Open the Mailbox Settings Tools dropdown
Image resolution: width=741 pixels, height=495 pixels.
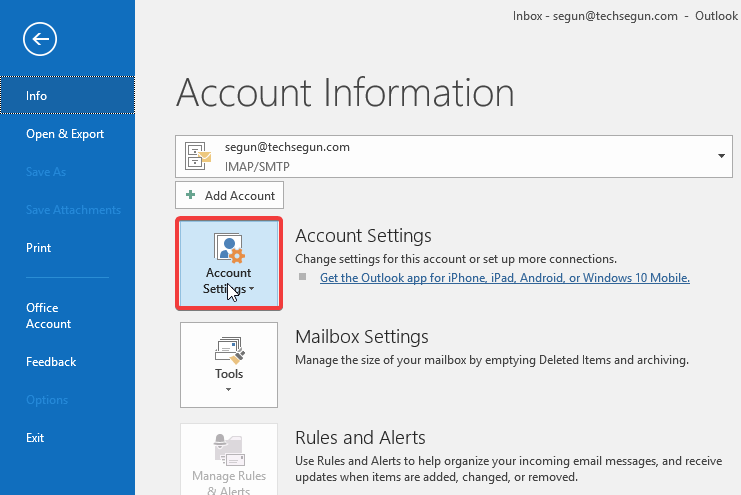(x=229, y=365)
